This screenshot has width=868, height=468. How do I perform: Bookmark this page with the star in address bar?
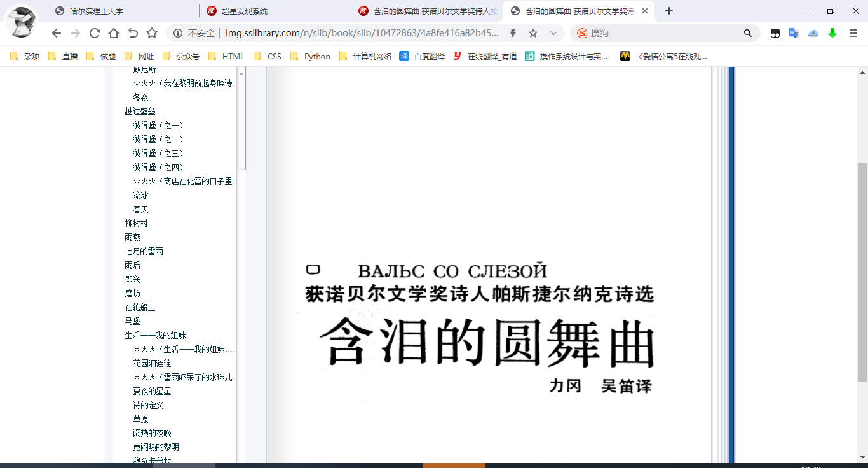[533, 33]
